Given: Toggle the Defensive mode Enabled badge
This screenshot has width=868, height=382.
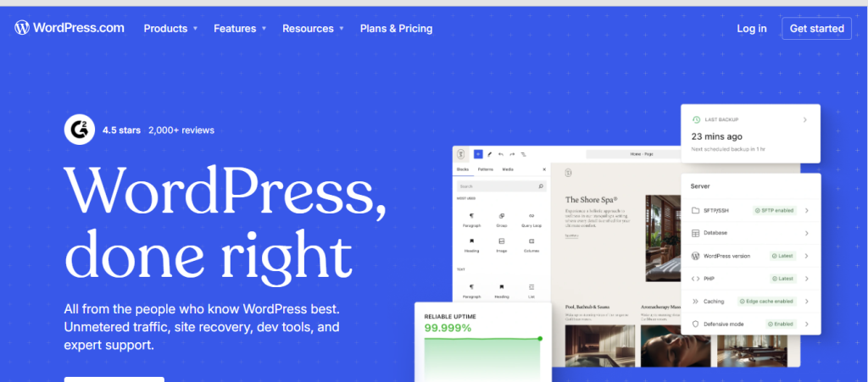Looking at the screenshot, I should tap(781, 324).
